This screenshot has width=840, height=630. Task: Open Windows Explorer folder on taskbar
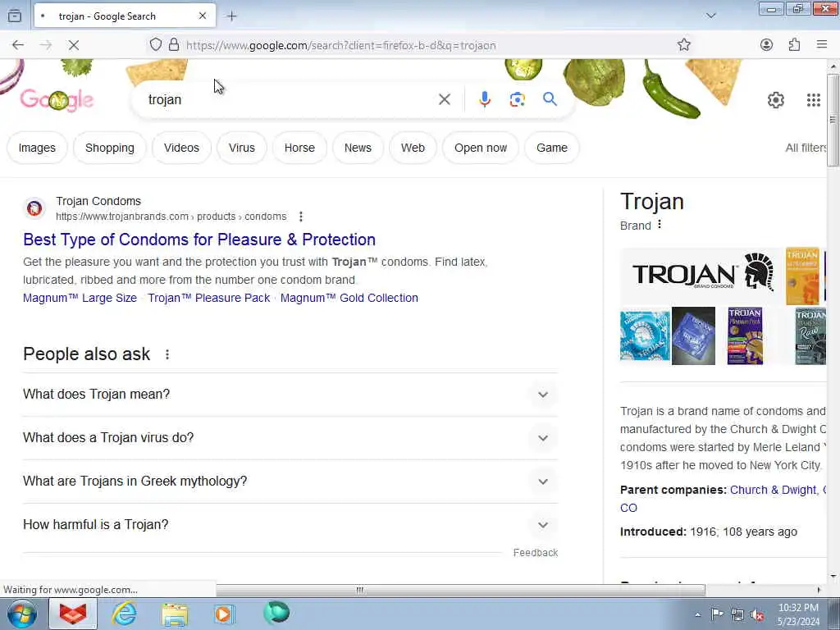tap(175, 614)
